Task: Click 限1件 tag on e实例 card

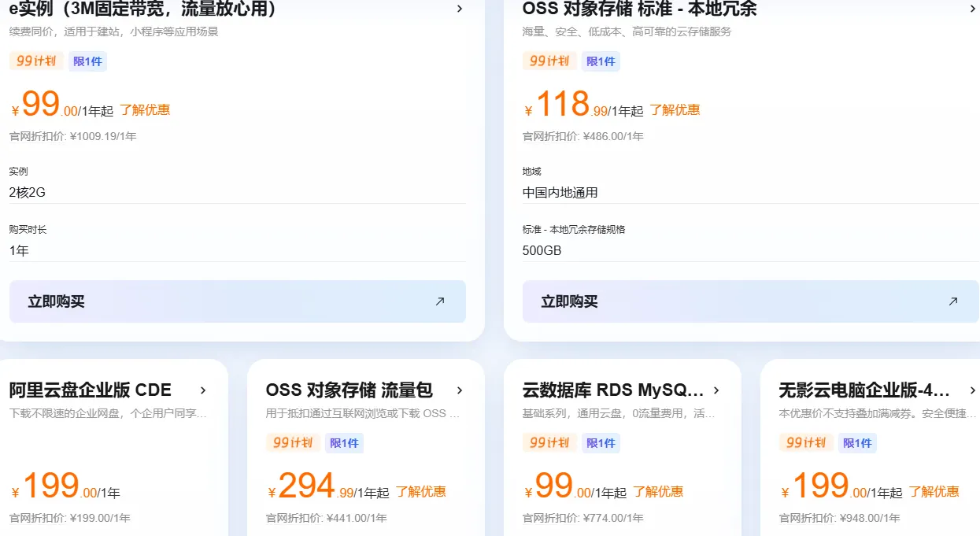Action: [87, 61]
